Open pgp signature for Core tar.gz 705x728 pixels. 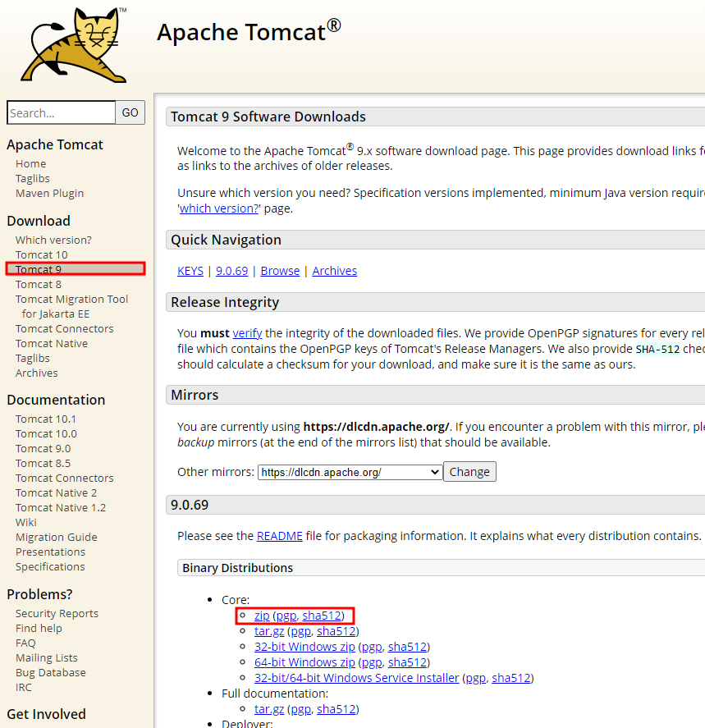(300, 631)
